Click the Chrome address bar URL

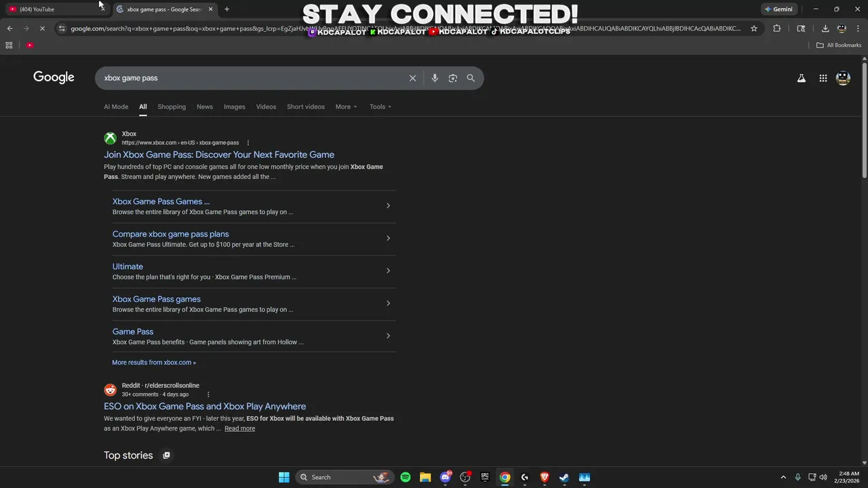coord(406,28)
